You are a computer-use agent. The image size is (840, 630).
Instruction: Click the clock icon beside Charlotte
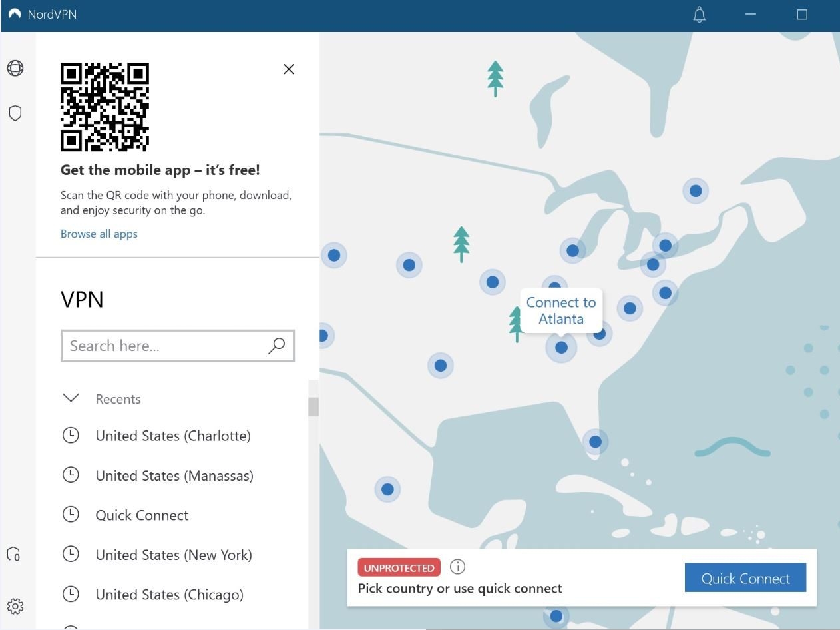tap(71, 436)
